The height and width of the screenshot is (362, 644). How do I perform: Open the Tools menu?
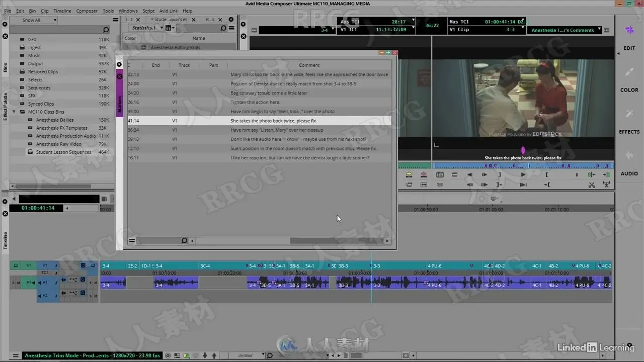pos(108,11)
